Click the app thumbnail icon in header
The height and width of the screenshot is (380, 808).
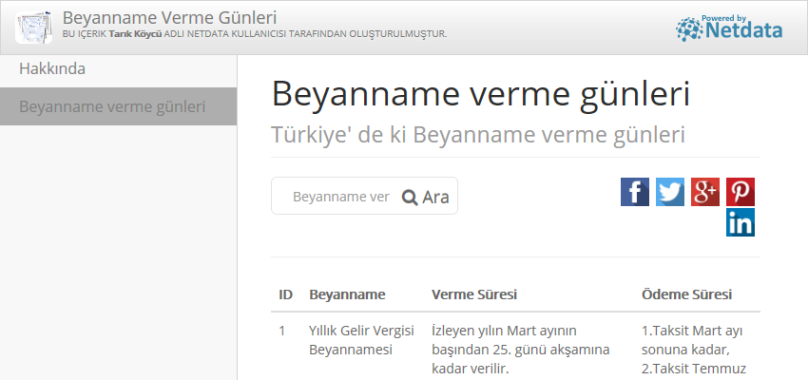pos(34,27)
